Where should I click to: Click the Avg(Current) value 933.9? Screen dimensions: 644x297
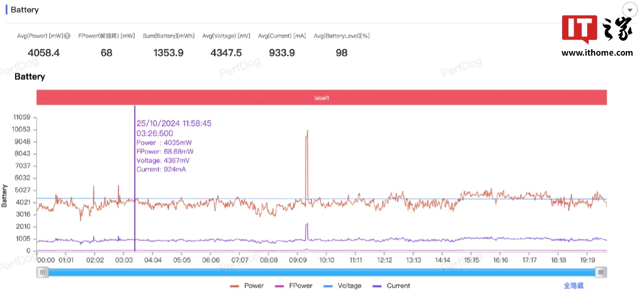(x=282, y=53)
